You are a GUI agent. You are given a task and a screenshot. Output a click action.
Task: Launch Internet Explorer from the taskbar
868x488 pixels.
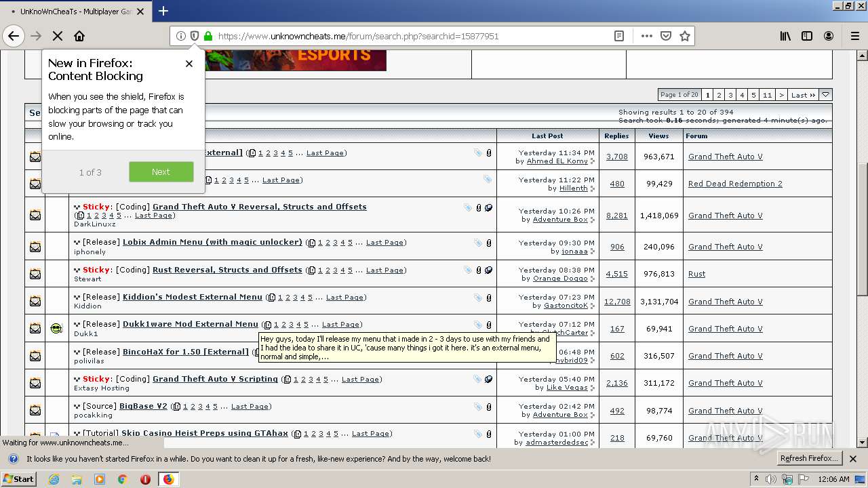pyautogui.click(x=54, y=479)
